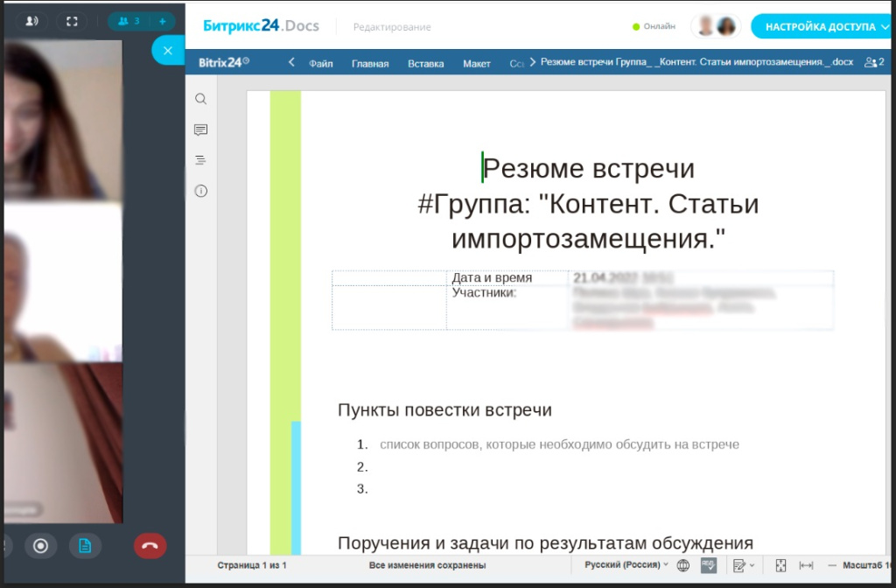This screenshot has width=896, height=588.
Task: Select the top participant's video tile
Action: click(63, 120)
